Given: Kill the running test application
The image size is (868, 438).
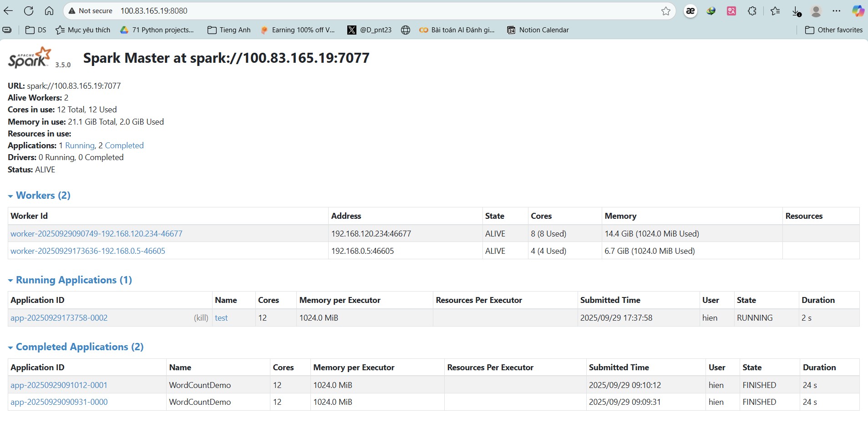Looking at the screenshot, I should (201, 318).
